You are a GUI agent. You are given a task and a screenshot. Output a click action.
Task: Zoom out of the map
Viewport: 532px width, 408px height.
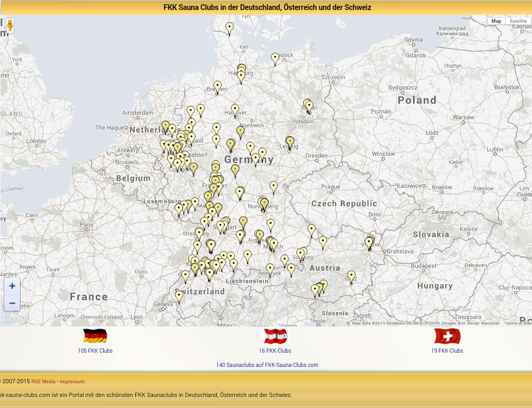pos(12,303)
